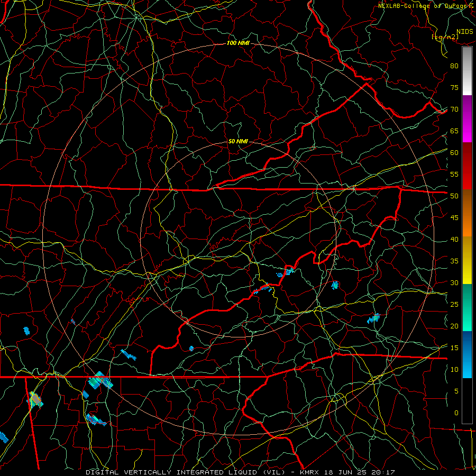This screenshot has width=476, height=476.
Task: Click the "0" value on the VIL scale
Action: [x=456, y=413]
